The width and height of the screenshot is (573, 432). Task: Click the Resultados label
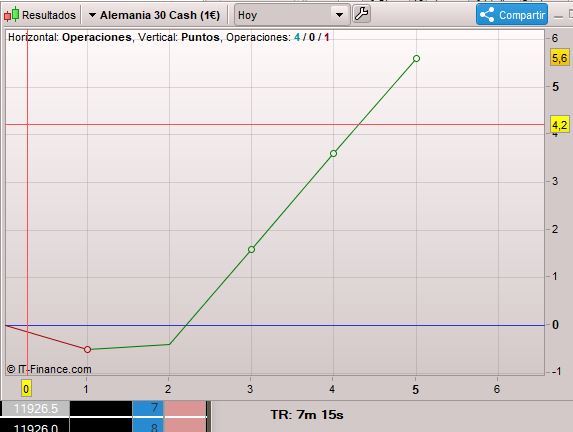point(49,15)
